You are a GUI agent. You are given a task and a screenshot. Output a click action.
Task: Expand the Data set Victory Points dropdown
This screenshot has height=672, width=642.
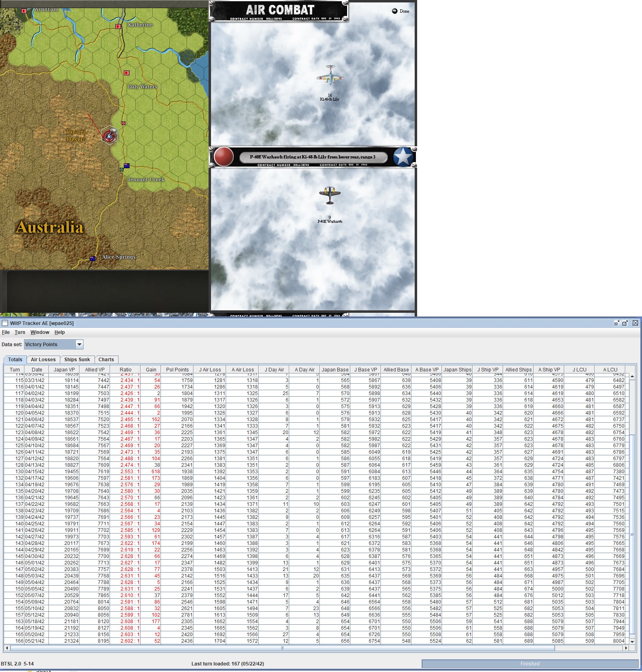[79, 345]
